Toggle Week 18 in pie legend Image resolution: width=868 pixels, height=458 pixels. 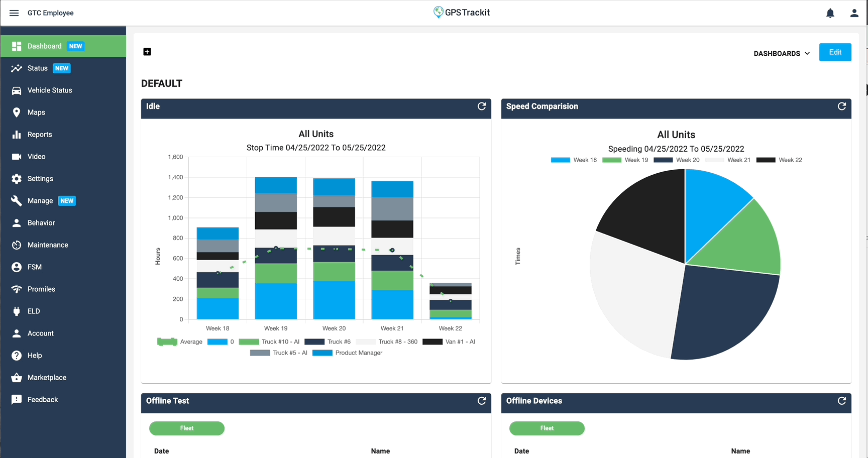(574, 160)
